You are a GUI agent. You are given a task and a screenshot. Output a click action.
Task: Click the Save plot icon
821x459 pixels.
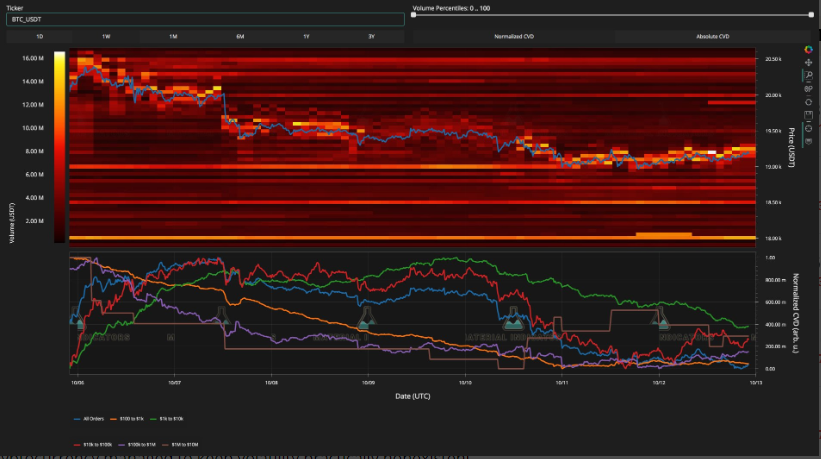(808, 115)
